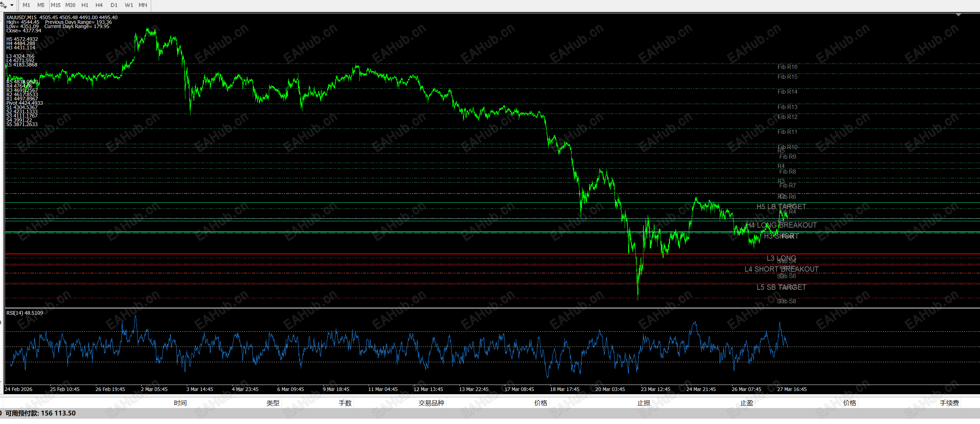Click the 类型 column header

click(272, 403)
